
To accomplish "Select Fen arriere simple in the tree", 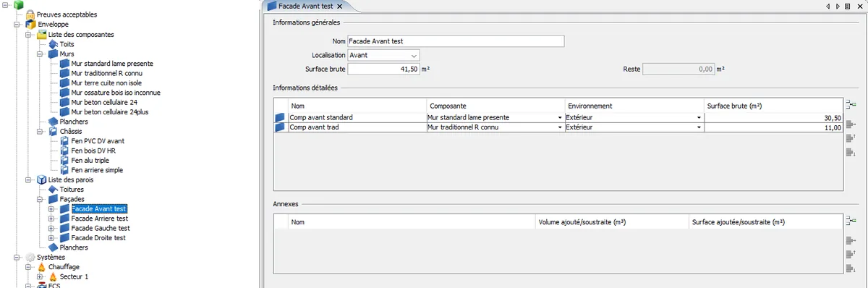I will [x=97, y=170].
